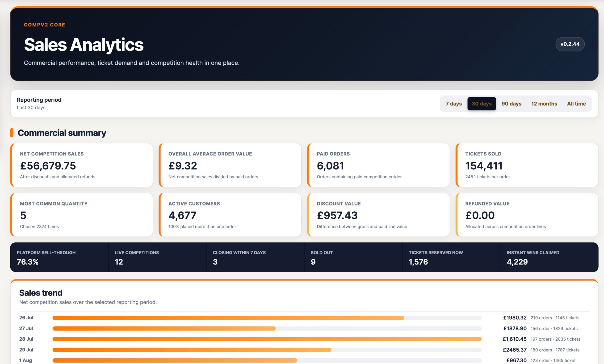Click the v0.2.44 version badge
The height and width of the screenshot is (364, 604).
point(570,44)
